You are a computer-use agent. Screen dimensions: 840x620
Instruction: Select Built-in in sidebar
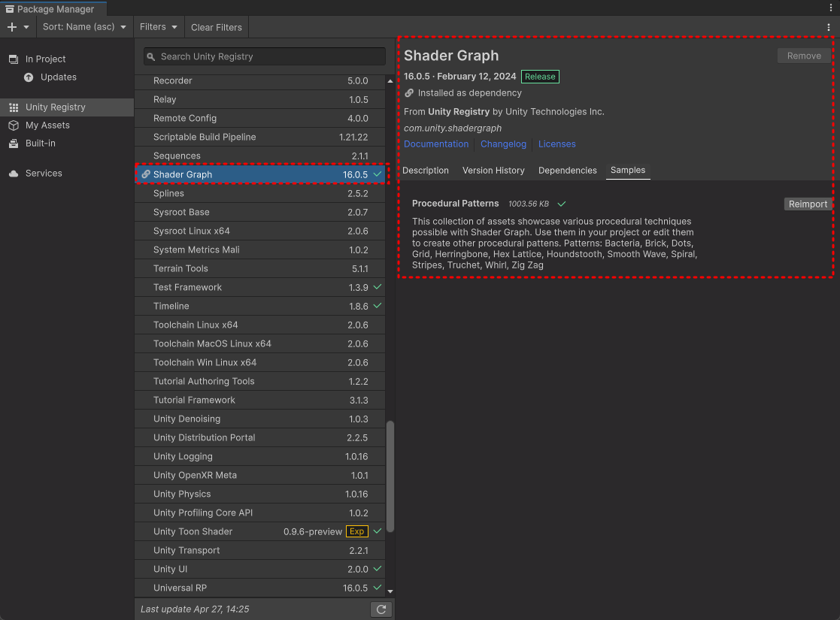tap(67, 144)
